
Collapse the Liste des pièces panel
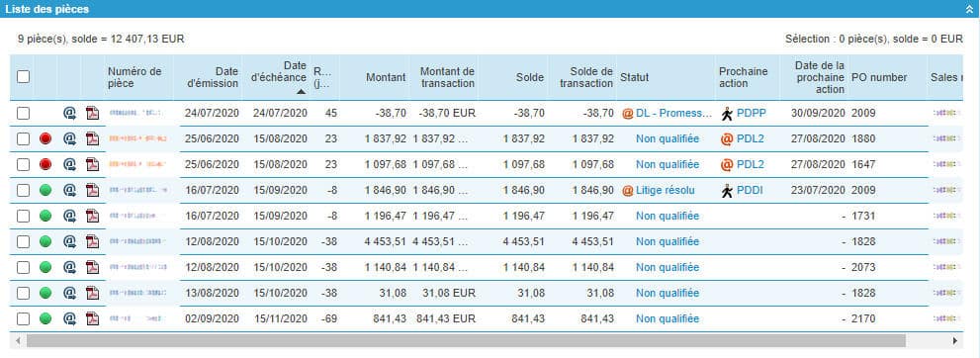(969, 9)
